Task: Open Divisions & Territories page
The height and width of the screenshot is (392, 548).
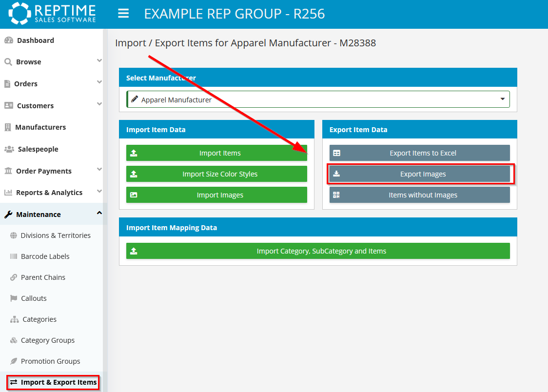Action: point(52,235)
